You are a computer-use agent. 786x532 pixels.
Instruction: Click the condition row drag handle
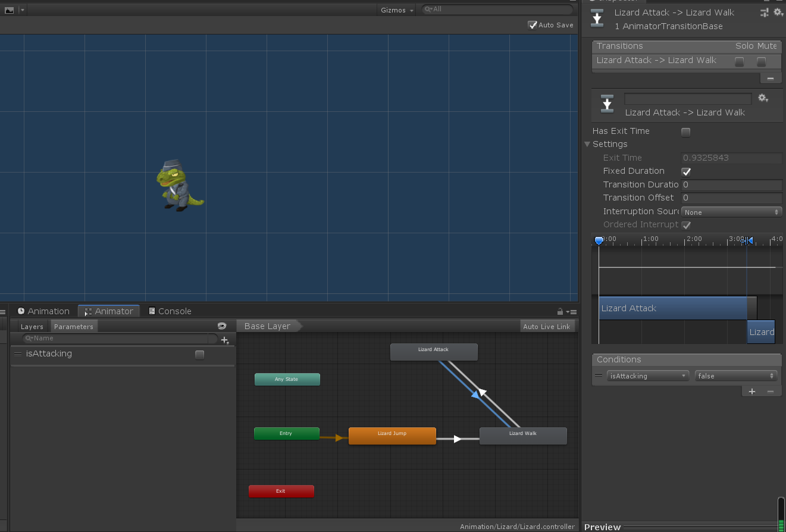pos(599,376)
